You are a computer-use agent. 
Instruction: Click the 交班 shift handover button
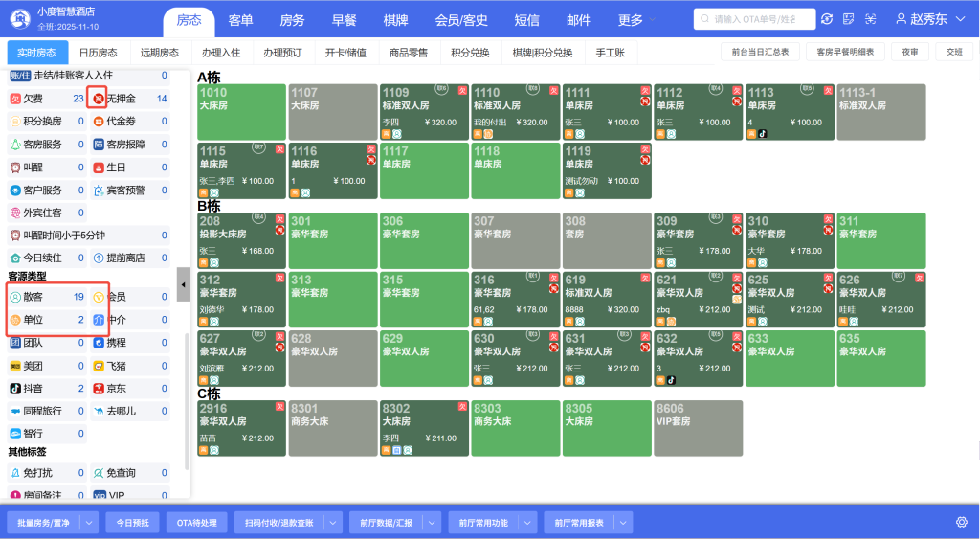954,52
